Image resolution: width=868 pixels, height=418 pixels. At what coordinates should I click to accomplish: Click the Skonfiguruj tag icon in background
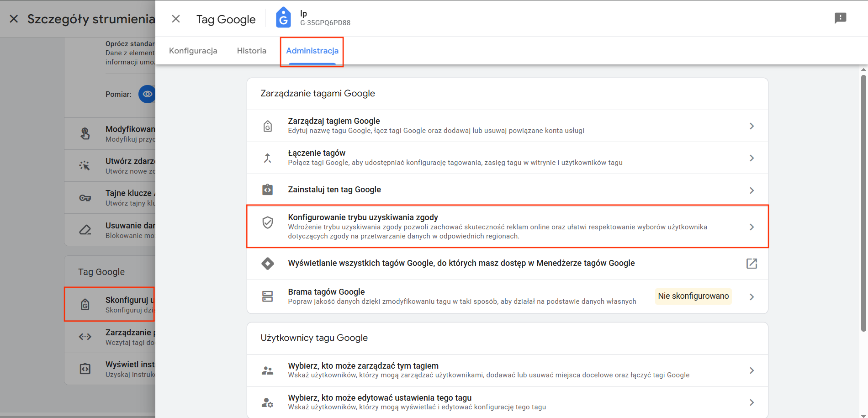pyautogui.click(x=85, y=304)
